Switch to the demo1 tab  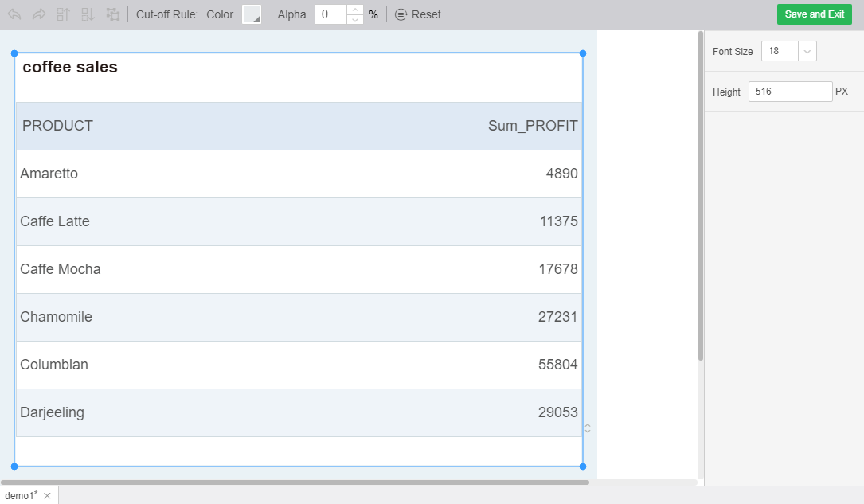point(21,495)
